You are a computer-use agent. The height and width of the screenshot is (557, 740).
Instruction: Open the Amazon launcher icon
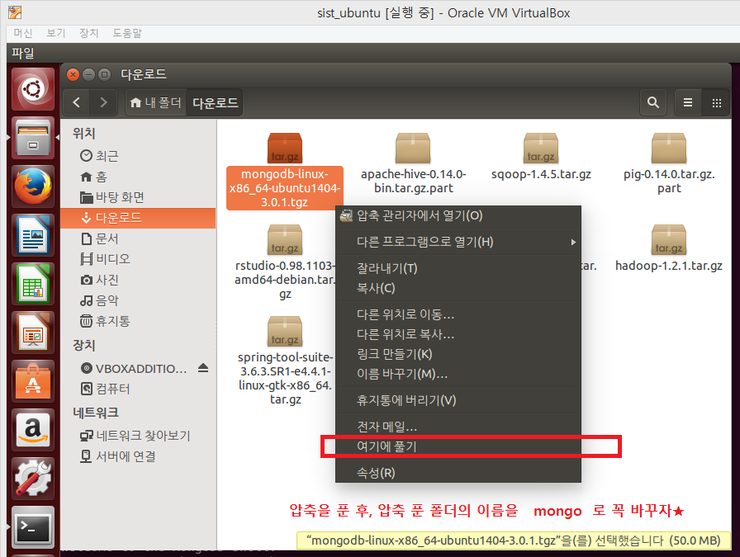[32, 430]
